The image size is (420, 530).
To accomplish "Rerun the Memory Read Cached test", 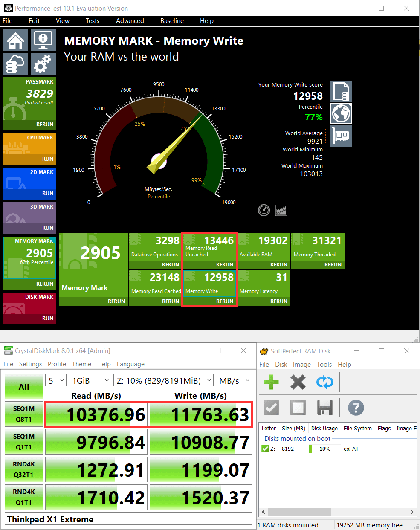I will [171, 301].
